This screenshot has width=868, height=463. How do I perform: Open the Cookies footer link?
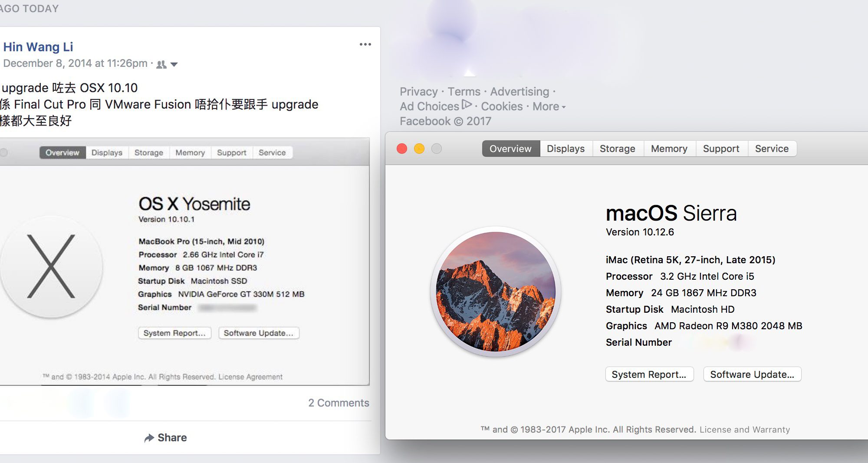click(502, 106)
